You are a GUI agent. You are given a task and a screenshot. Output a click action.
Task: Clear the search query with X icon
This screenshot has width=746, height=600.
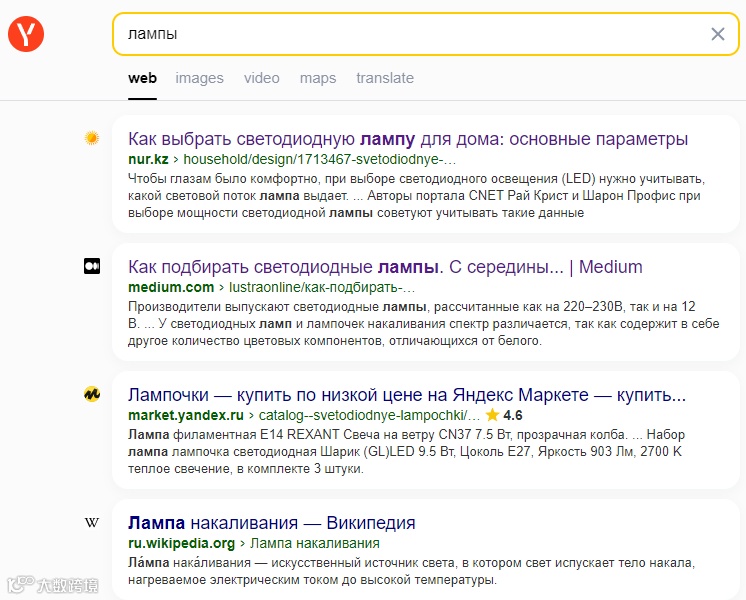pos(717,34)
